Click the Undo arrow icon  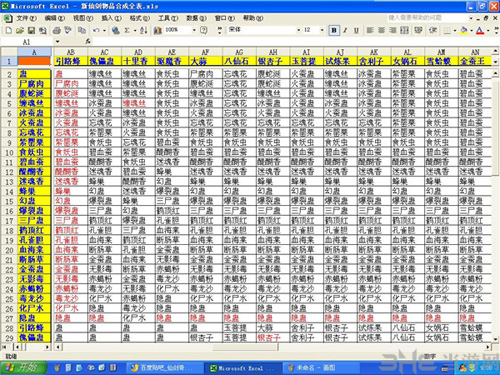click(x=96, y=30)
